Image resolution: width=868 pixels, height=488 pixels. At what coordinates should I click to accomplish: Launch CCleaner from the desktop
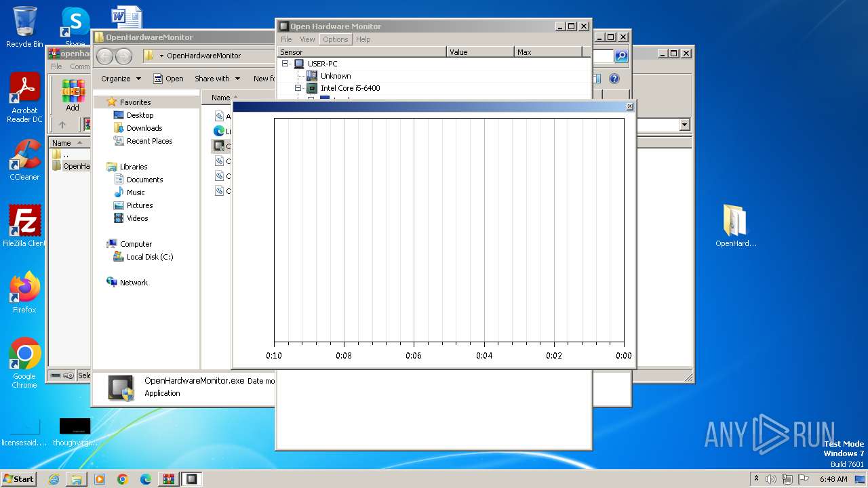click(x=24, y=160)
